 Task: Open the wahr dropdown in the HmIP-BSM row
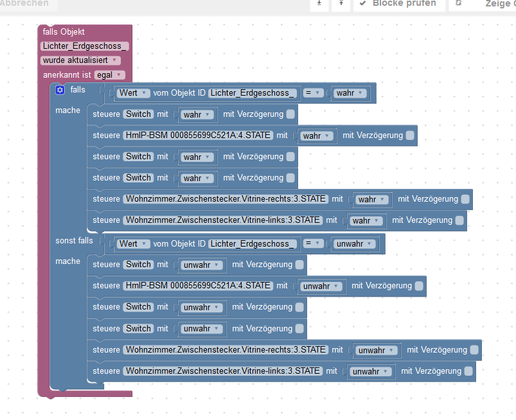point(316,136)
